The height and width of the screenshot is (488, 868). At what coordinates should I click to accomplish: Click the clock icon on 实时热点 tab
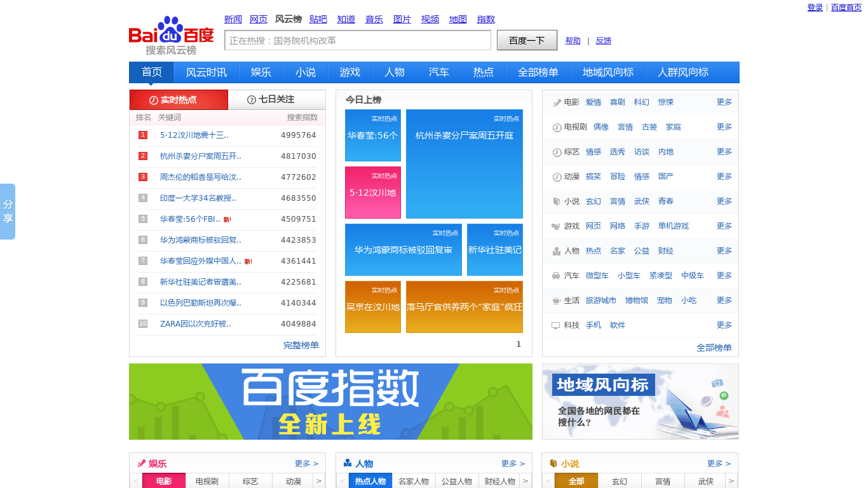coord(153,100)
